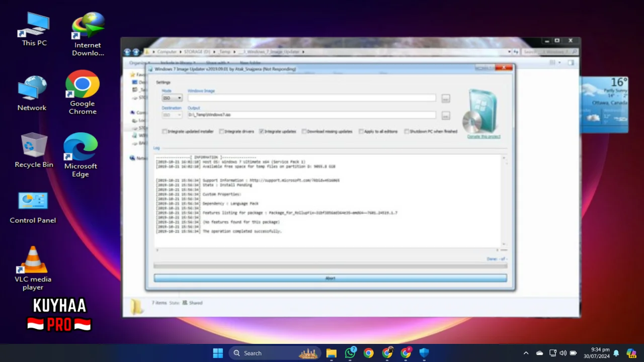Click the Windows Image path field

[x=311, y=98]
